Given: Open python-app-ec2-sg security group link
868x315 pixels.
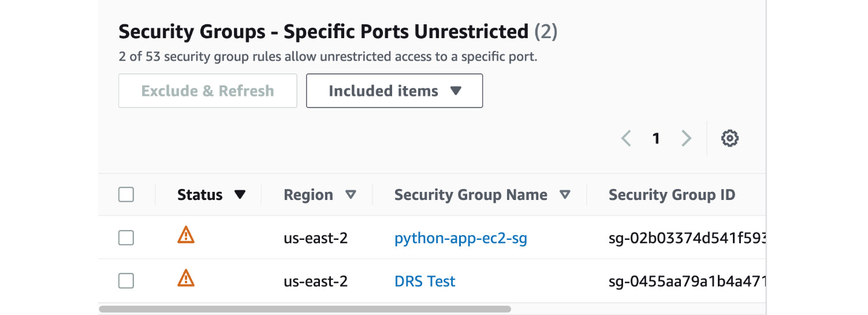Looking at the screenshot, I should pos(461,238).
